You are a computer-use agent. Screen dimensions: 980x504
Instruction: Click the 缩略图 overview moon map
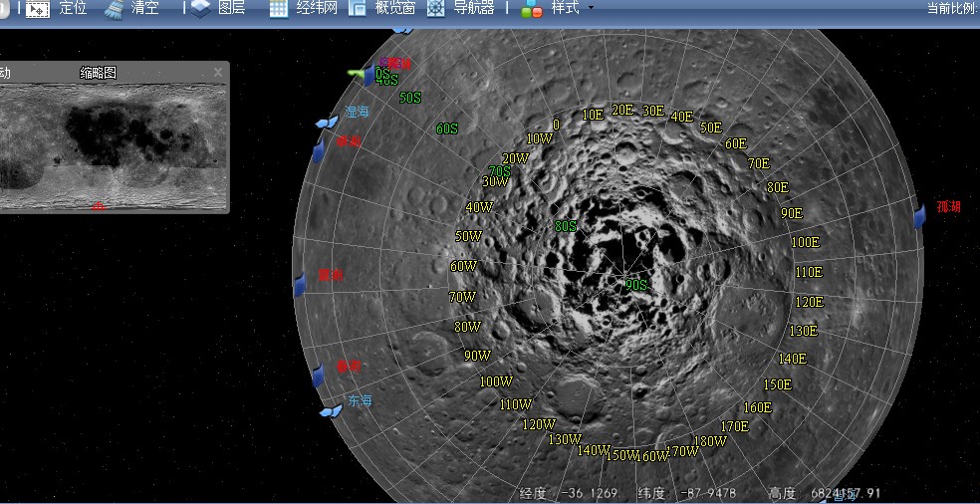click(114, 147)
